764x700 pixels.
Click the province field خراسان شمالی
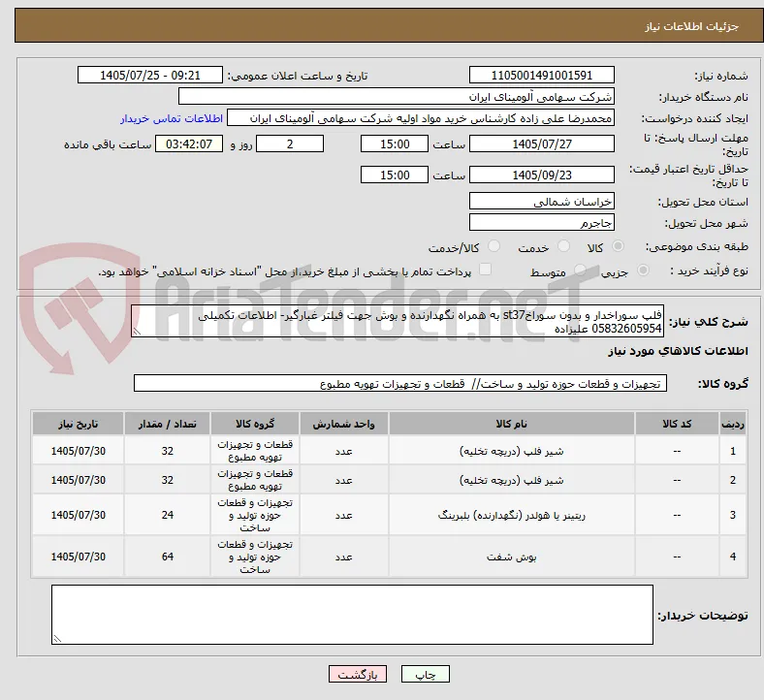pyautogui.click(x=542, y=202)
